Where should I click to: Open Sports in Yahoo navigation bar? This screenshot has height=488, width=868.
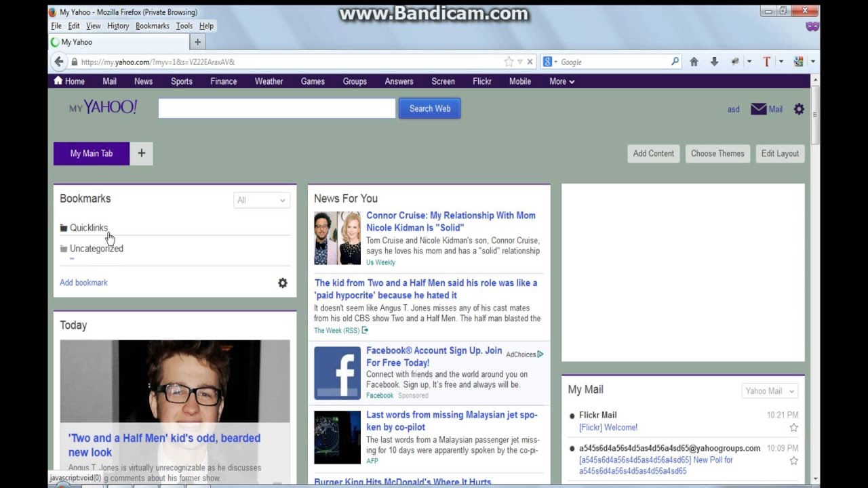click(x=182, y=81)
